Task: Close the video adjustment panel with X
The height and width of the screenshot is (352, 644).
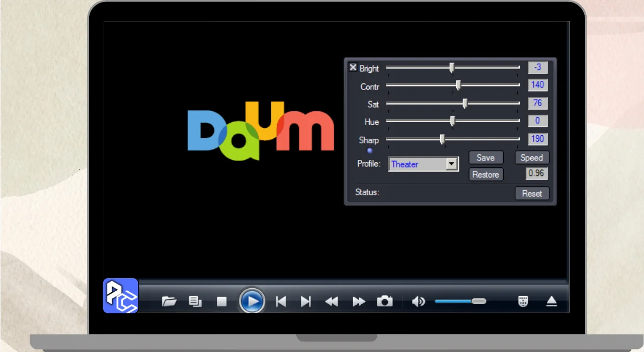Action: 353,67
